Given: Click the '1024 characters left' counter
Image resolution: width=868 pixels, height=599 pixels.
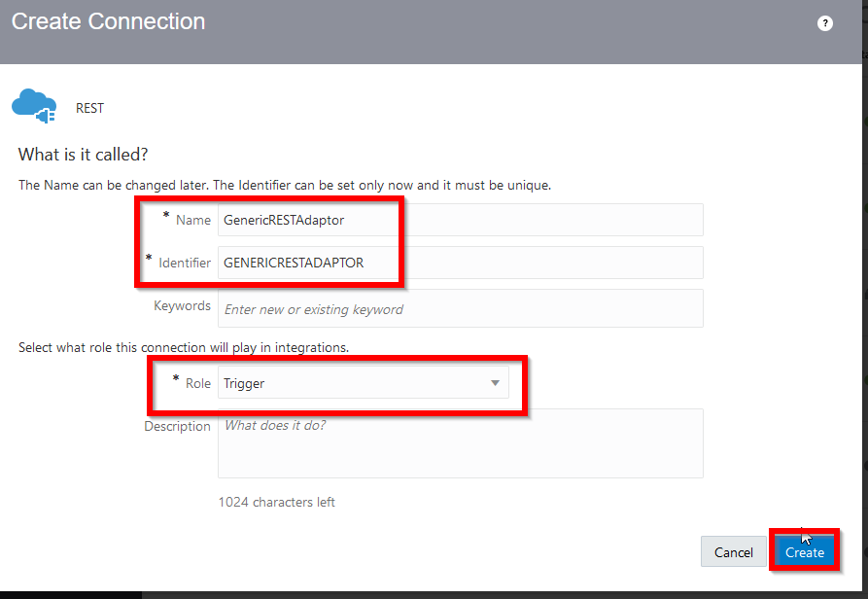Looking at the screenshot, I should tap(276, 502).
